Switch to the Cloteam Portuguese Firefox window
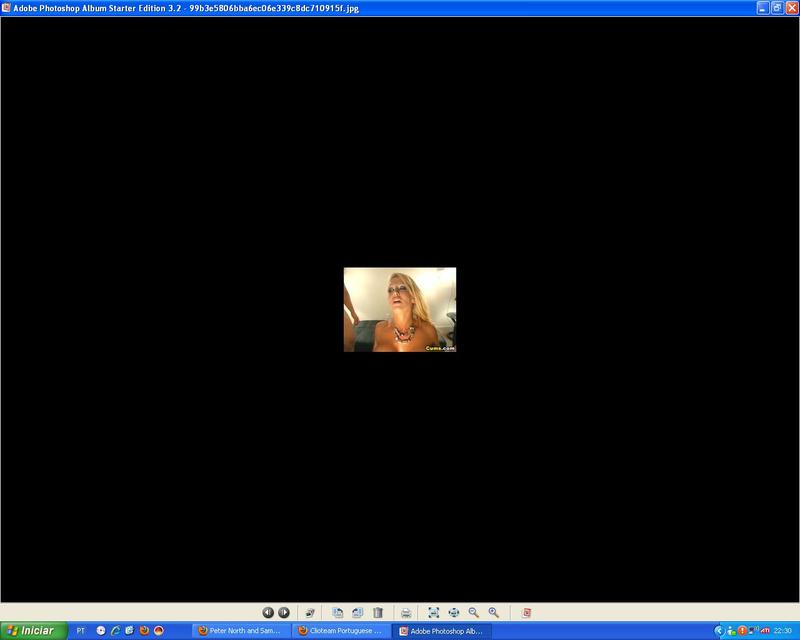This screenshot has height=640, width=800. coord(342,631)
